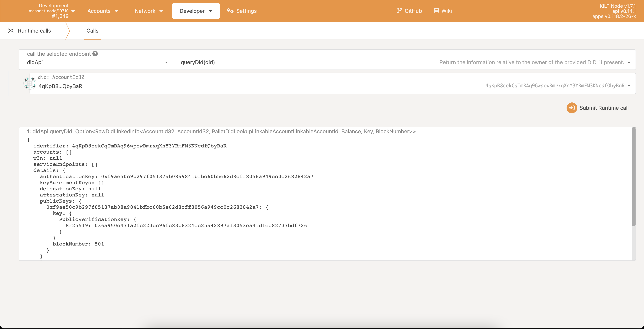Viewport: 644px width, 329px height.
Task: Click the help question mark icon
Action: 95,54
